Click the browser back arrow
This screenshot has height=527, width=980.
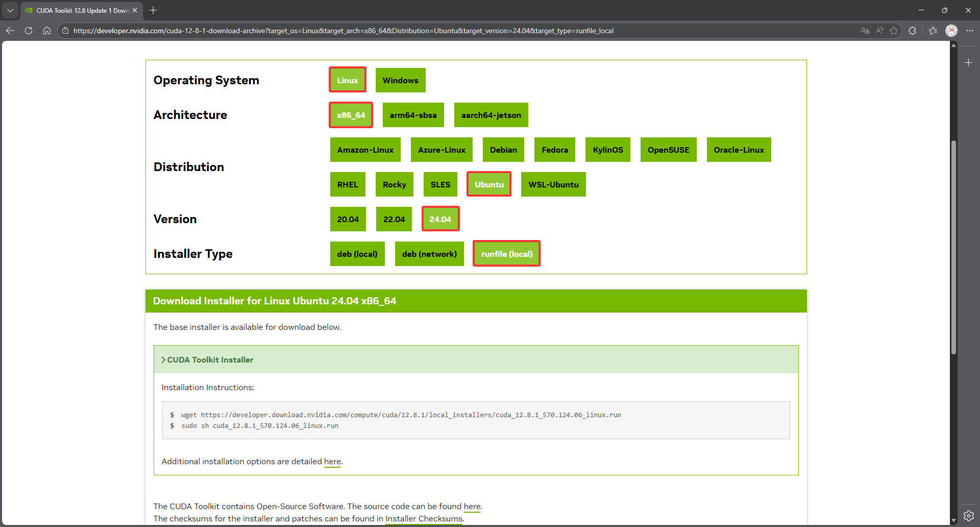pyautogui.click(x=10, y=31)
